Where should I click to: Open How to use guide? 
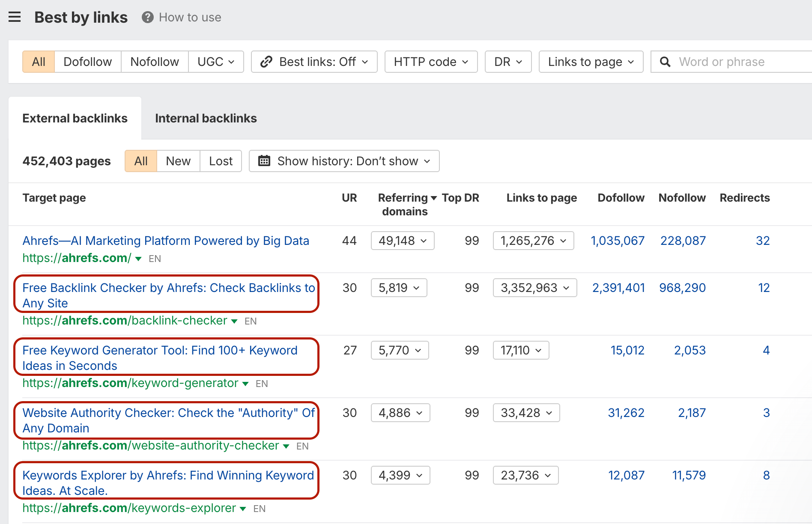(190, 18)
